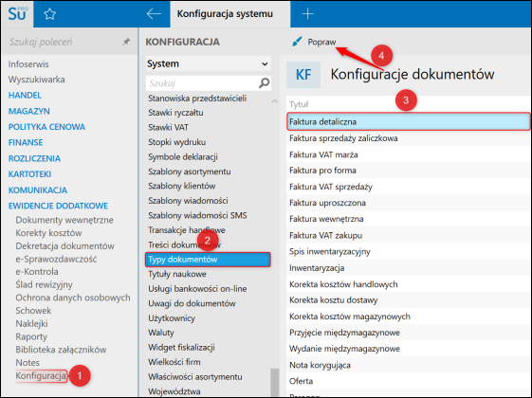The height and width of the screenshot is (398, 532).
Task: Select Symbole deklaracji
Action: point(183,157)
